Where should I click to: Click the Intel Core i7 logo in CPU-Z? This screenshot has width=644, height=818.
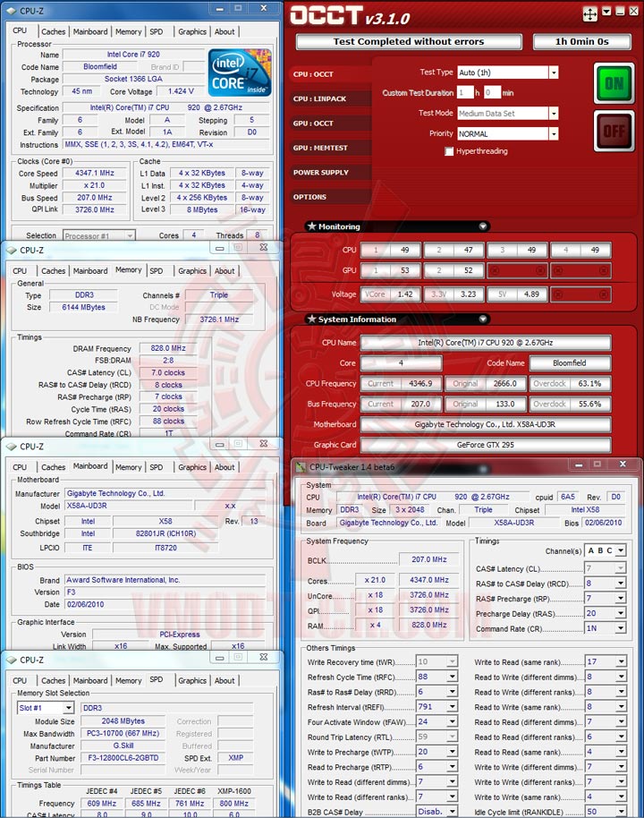click(240, 73)
